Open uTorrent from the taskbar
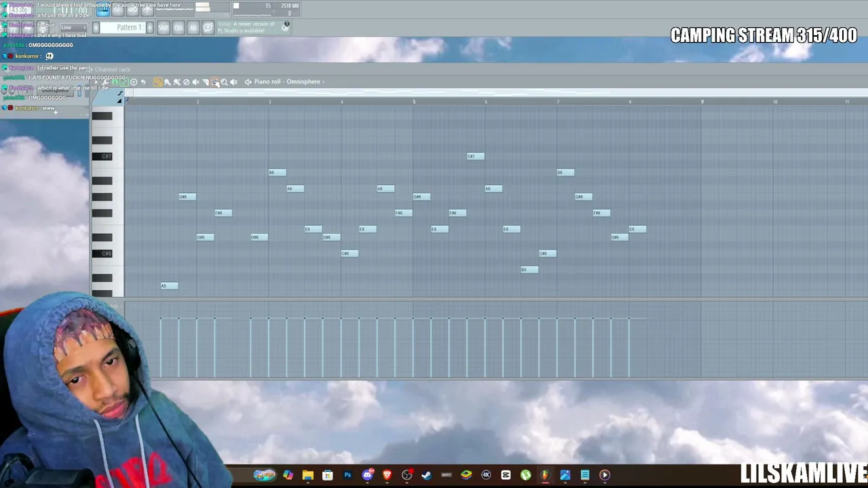This screenshot has height=488, width=868. tap(526, 475)
